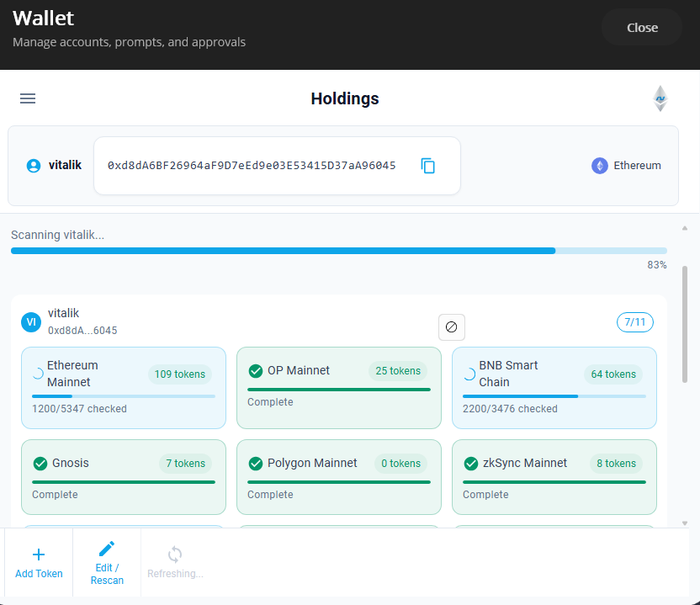Select the Add Token plus icon
The height and width of the screenshot is (605, 700).
click(39, 555)
